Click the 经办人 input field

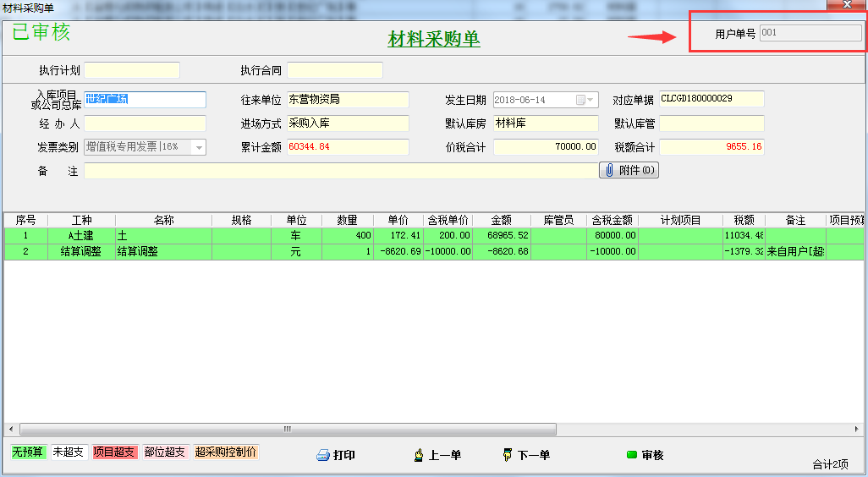coord(145,123)
